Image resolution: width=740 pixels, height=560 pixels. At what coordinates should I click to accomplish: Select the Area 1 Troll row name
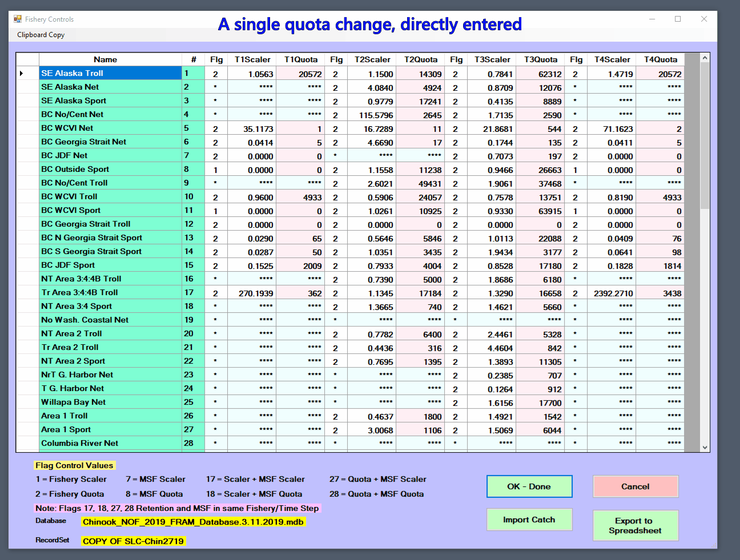(x=110, y=416)
